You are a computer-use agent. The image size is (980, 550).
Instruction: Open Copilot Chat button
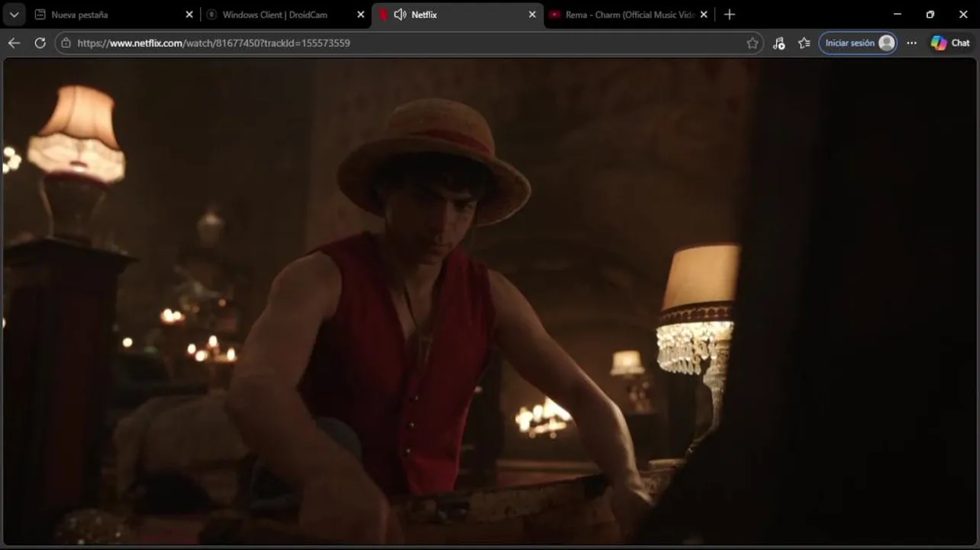pos(950,43)
